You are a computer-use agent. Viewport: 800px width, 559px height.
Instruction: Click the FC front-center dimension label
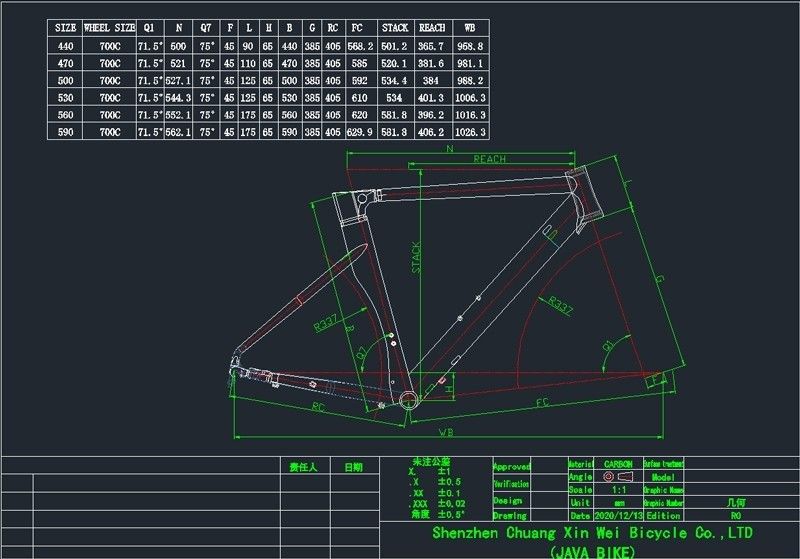(x=541, y=405)
